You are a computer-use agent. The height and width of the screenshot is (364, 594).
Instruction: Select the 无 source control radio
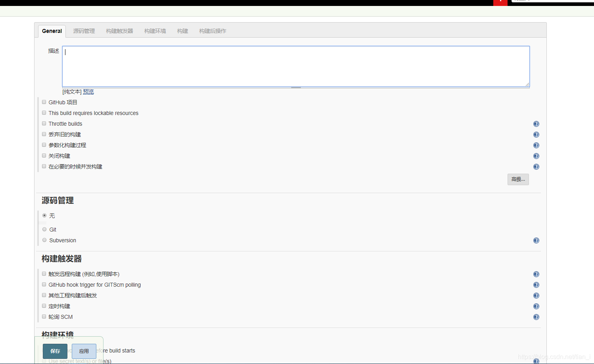coord(44,215)
